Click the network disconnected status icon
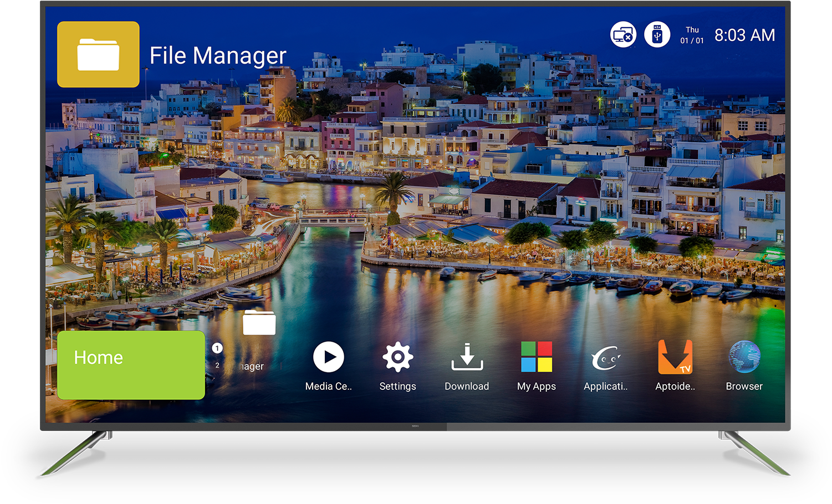The height and width of the screenshot is (504, 832). pyautogui.click(x=623, y=35)
